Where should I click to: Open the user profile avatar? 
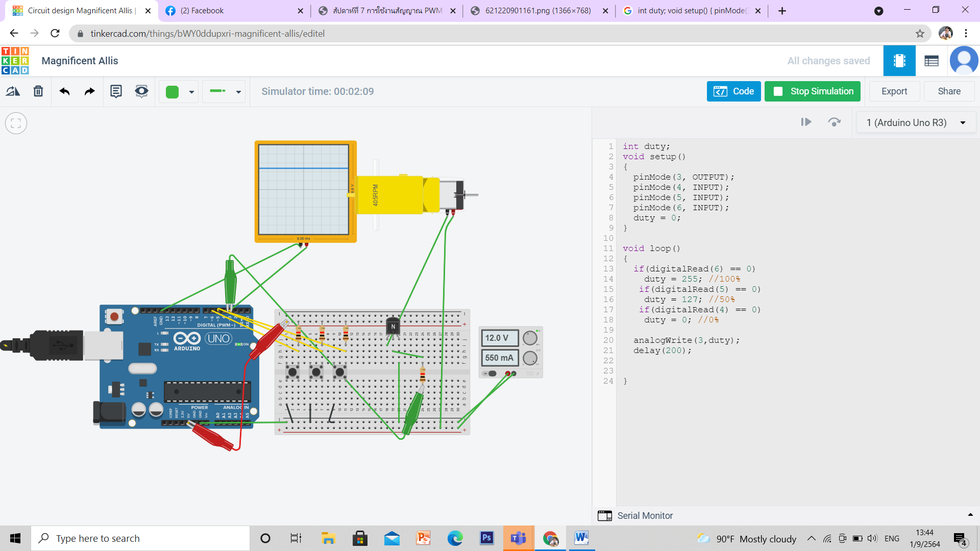pos(964,61)
